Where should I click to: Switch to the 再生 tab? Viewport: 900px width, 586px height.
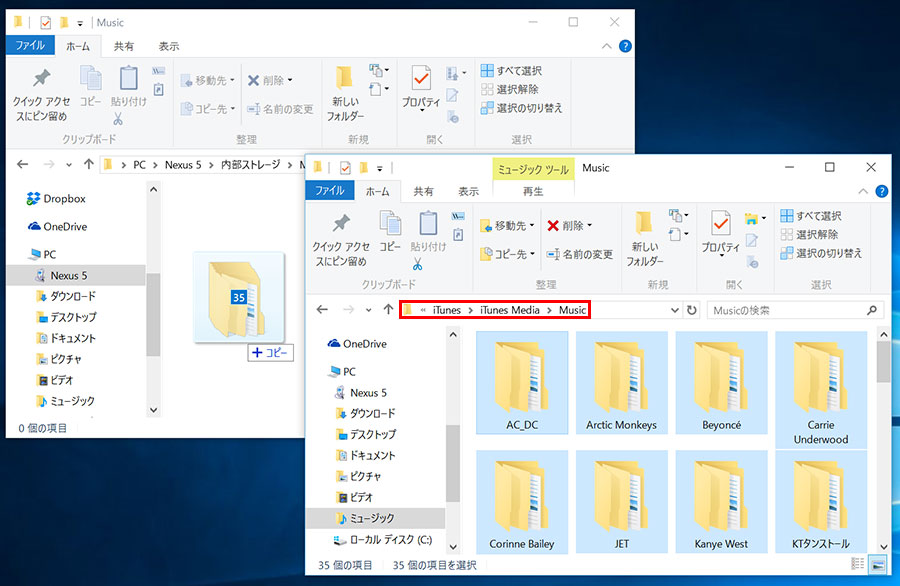(533, 191)
